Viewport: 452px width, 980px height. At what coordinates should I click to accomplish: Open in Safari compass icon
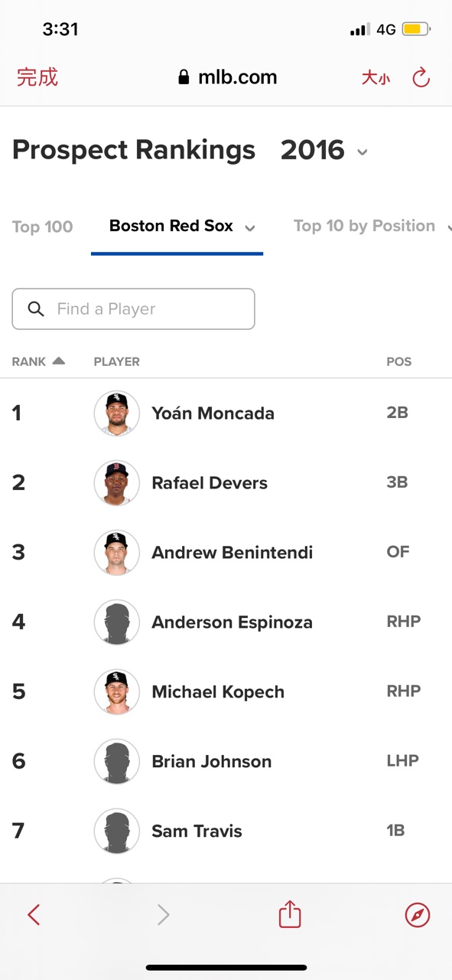pyautogui.click(x=417, y=914)
